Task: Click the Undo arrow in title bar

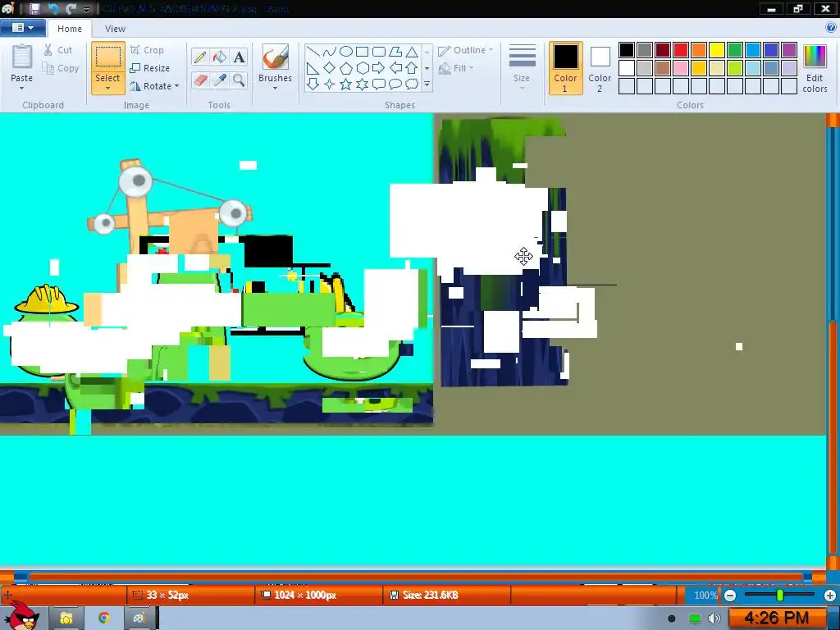Action: click(x=53, y=8)
